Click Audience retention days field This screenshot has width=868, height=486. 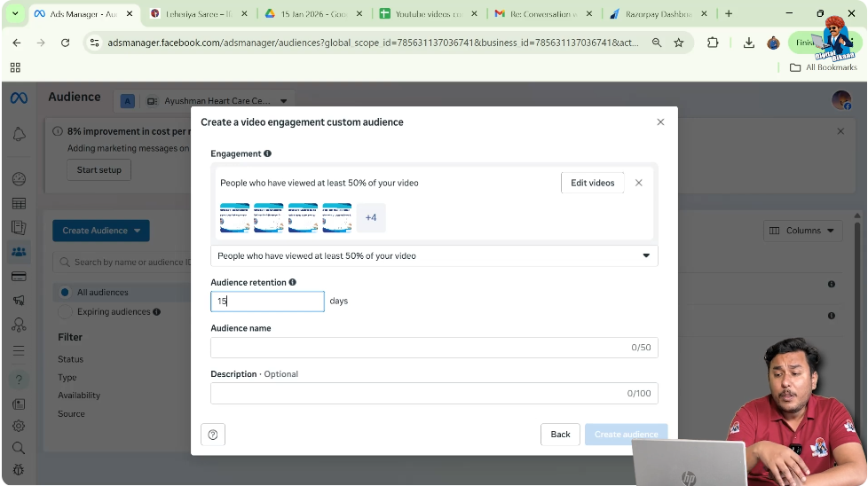[x=267, y=302]
